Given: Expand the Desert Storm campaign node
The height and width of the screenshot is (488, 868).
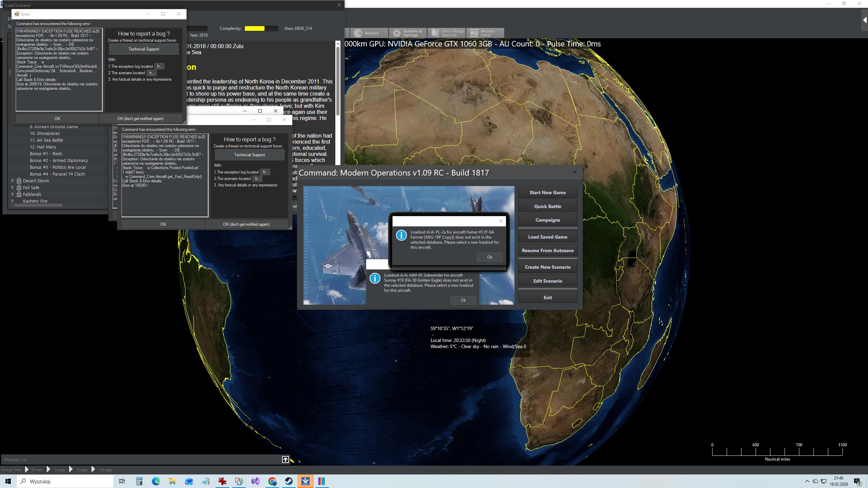Looking at the screenshot, I should pos(13,181).
